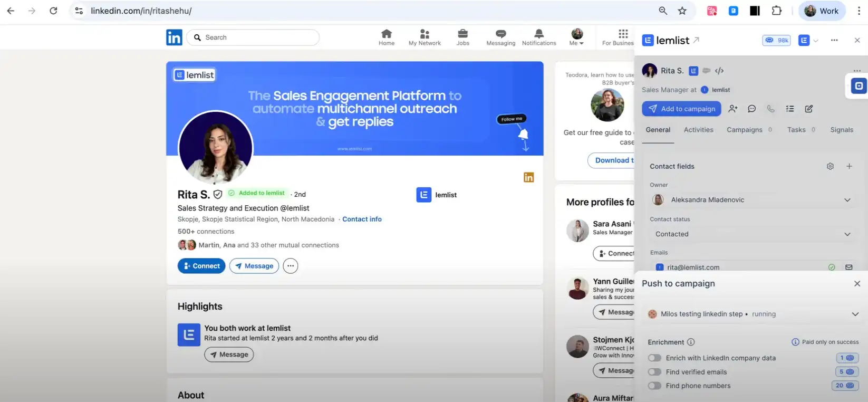
Task: Open lemlist in a new tab arrow icon
Action: pyautogui.click(x=696, y=40)
